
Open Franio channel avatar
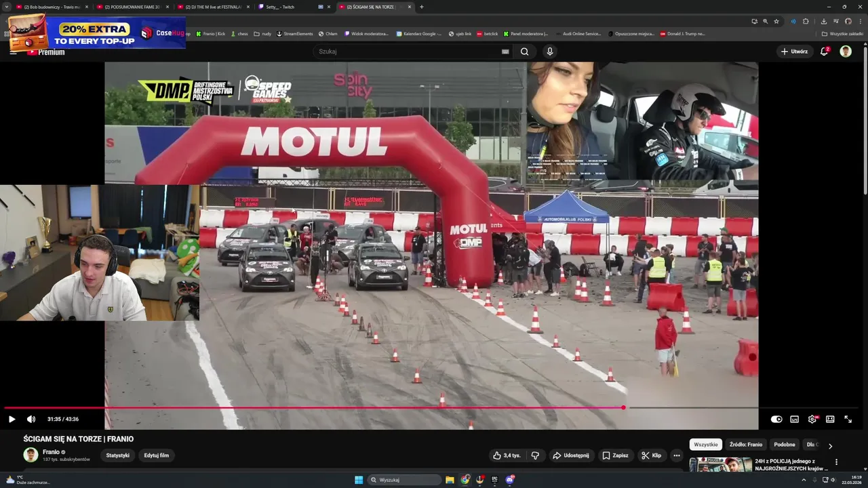(x=31, y=455)
